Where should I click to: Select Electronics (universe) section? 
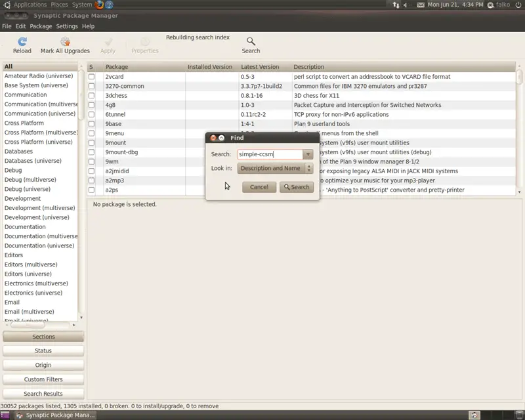tap(40, 293)
